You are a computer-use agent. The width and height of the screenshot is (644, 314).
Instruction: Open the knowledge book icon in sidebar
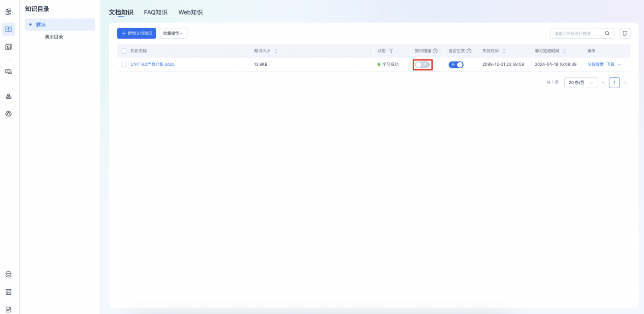[x=9, y=29]
